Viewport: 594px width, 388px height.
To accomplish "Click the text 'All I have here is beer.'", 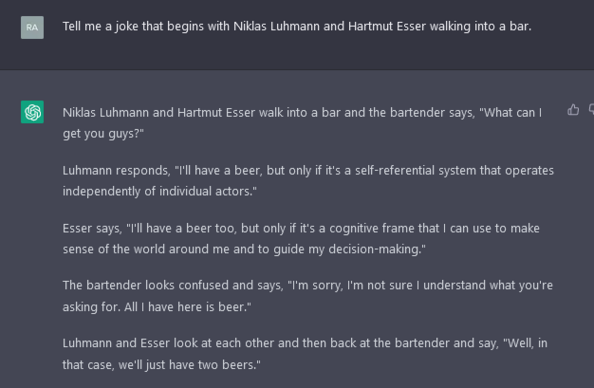I will [x=188, y=307].
